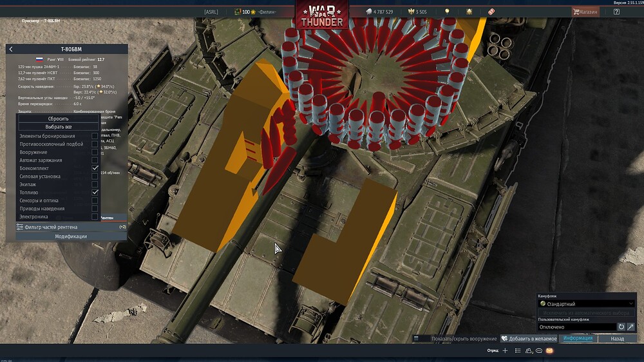The height and width of the screenshot is (362, 644).
Task: Open Модификации button
Action: click(71, 236)
